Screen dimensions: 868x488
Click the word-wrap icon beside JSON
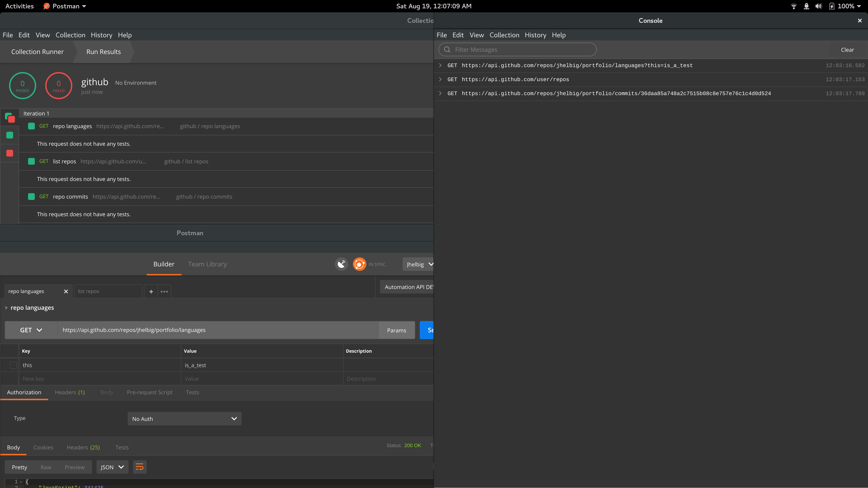pos(139,467)
